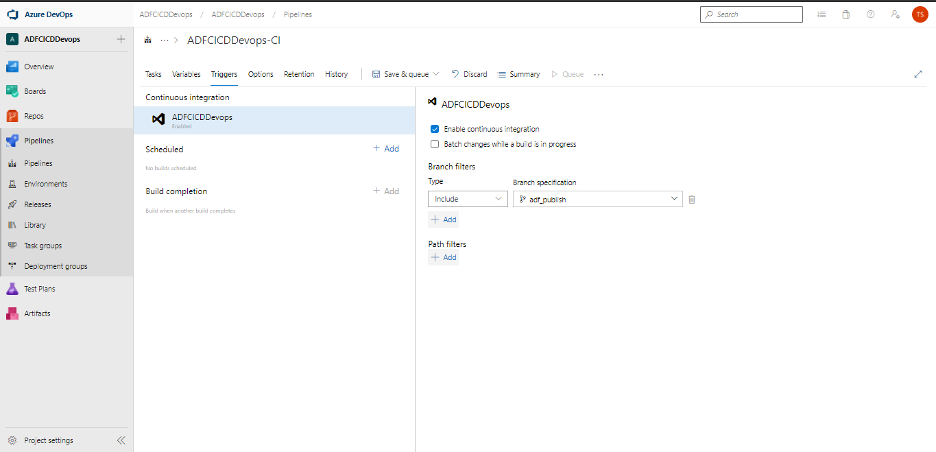The image size is (936, 452).
Task: Open the work items list icon in header
Action: (822, 14)
